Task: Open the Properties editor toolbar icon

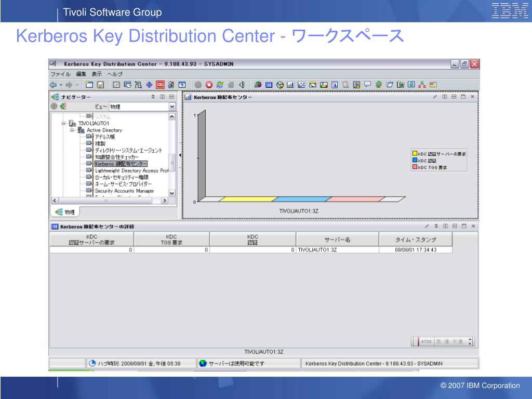Action: coord(116,85)
